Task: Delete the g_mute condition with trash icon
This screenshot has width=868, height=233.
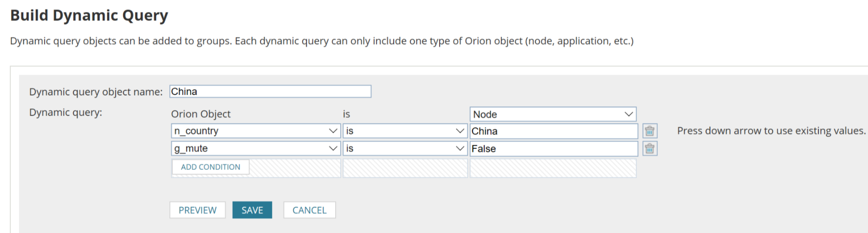Action: point(649,149)
